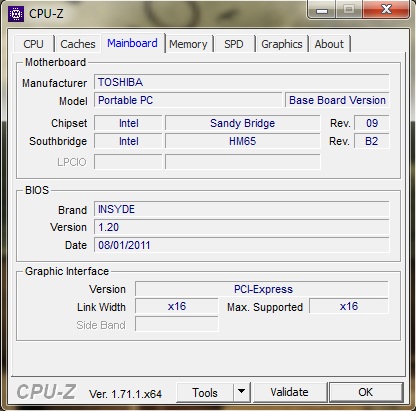Click the Tools button
Viewport: 416px width, 411px height.
coord(205,392)
